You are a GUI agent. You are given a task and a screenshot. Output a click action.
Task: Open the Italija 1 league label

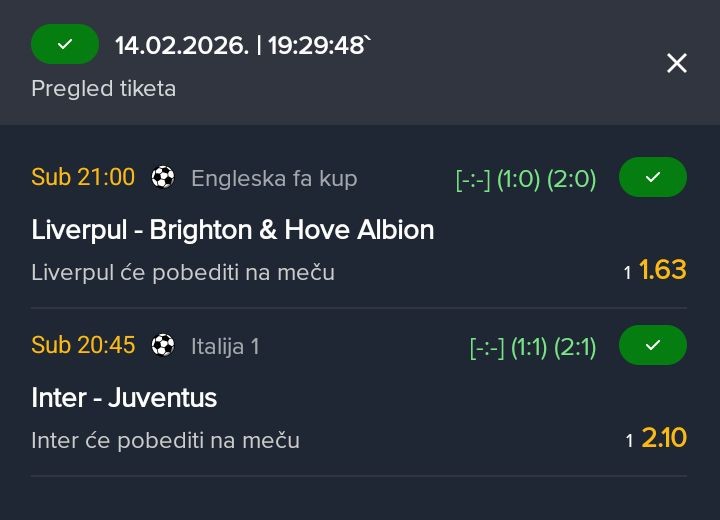[225, 347]
